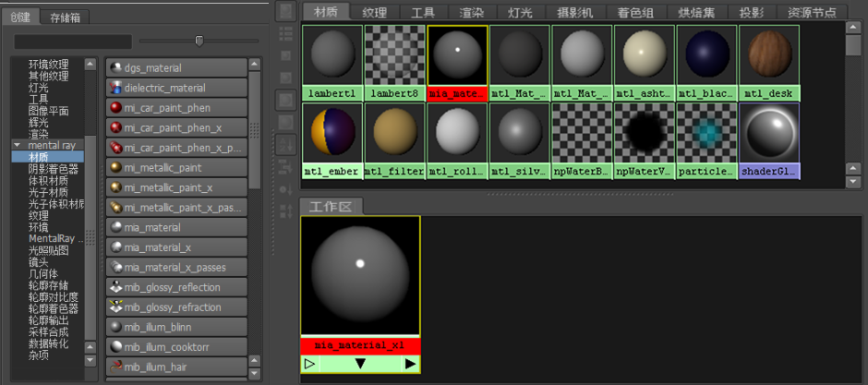Viewport: 868px width, 385px height.
Task: Switch to the 创建 tab
Action: [20, 17]
